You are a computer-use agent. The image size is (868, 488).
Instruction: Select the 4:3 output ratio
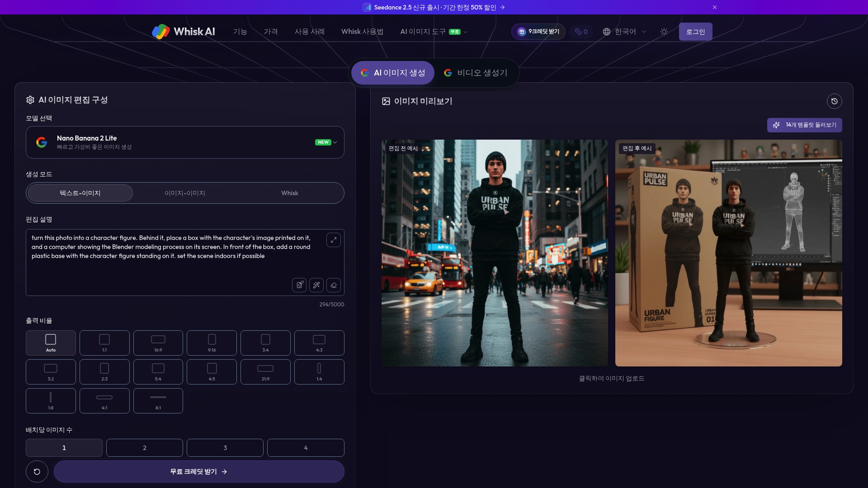coord(319,343)
